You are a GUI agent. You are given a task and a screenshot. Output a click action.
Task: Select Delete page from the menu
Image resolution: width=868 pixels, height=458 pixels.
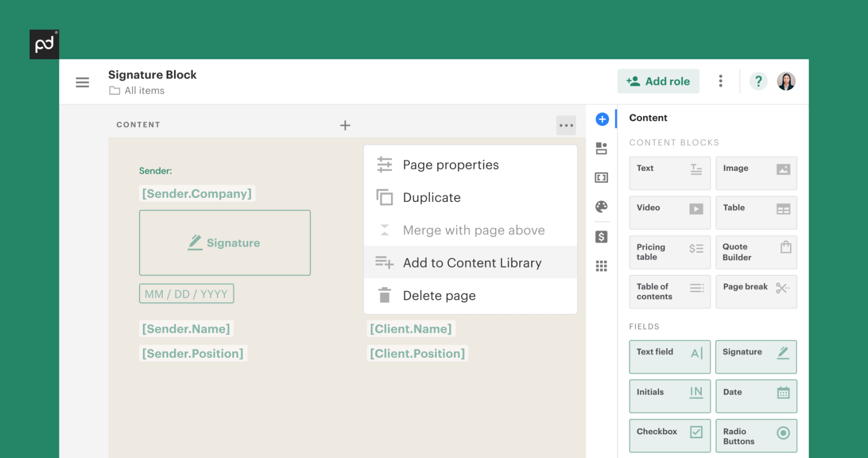439,296
